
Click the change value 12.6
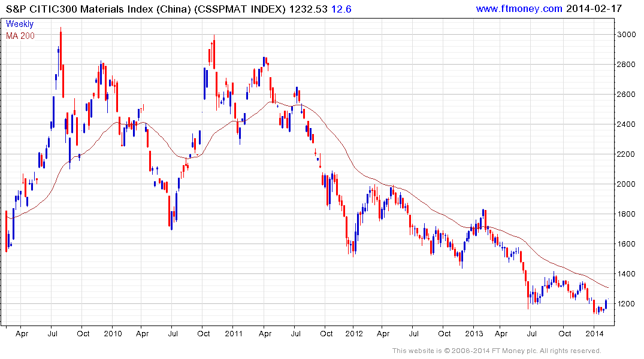coord(341,9)
